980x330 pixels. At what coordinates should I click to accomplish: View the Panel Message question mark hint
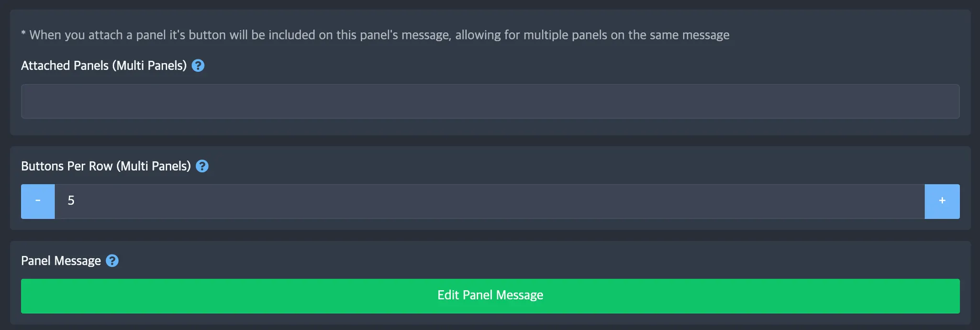click(x=112, y=261)
